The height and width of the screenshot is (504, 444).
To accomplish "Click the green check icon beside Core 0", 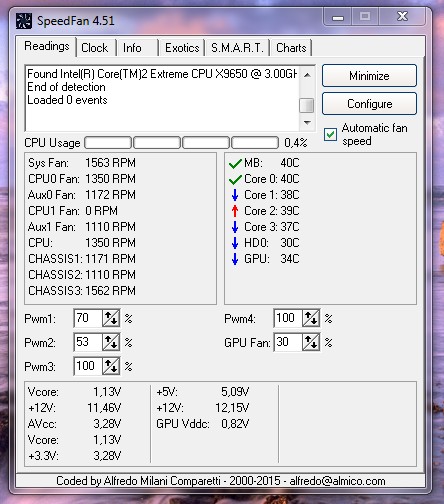I will click(235, 179).
